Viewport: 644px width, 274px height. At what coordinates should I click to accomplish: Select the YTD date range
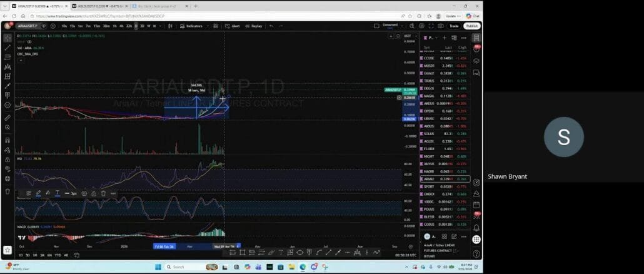[x=58, y=255]
